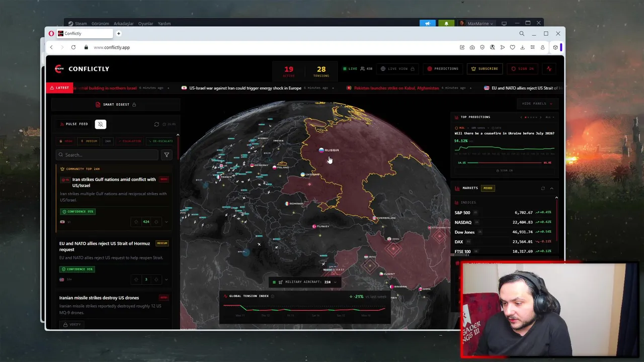Go to the previous prediction arrow
Screen dimensions: 644x362
pyautogui.click(x=521, y=117)
